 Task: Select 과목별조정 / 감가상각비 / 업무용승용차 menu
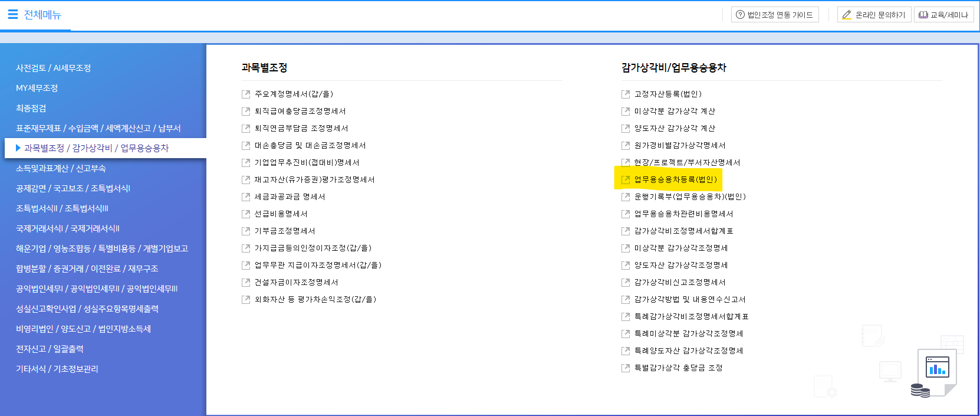pyautogui.click(x=97, y=148)
